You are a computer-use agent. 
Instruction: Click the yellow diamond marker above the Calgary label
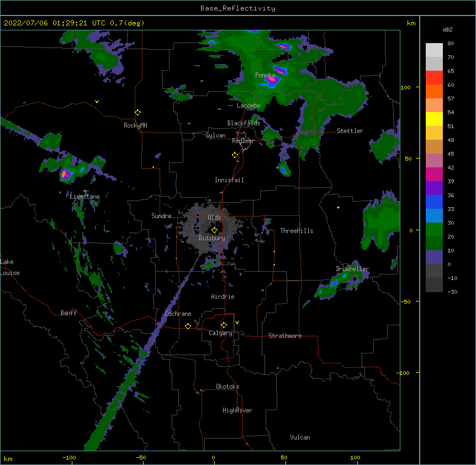[224, 325]
